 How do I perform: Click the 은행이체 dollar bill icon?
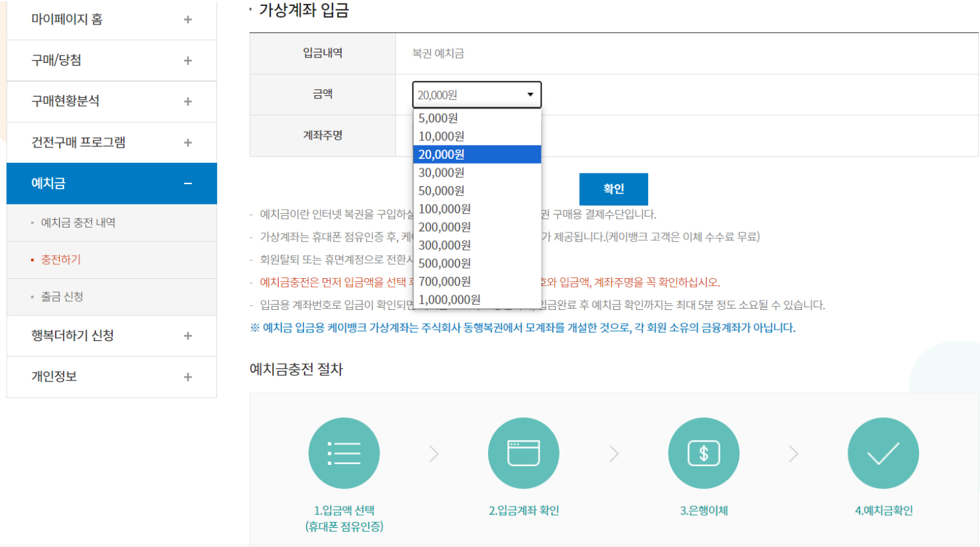[x=704, y=453]
